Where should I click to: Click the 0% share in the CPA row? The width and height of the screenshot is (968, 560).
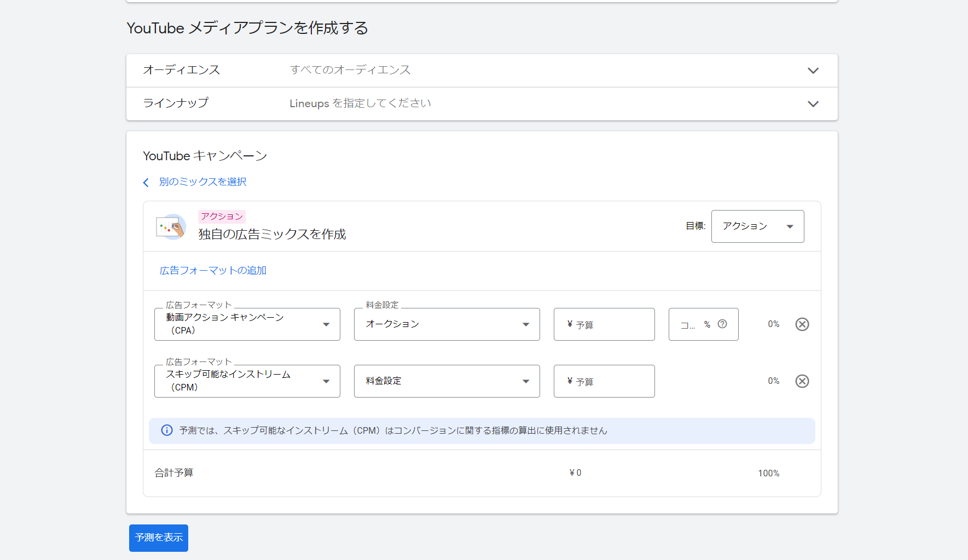[x=773, y=324]
